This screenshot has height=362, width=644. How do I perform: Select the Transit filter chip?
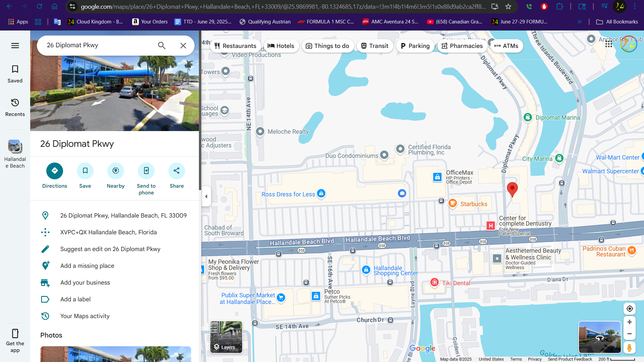(375, 46)
